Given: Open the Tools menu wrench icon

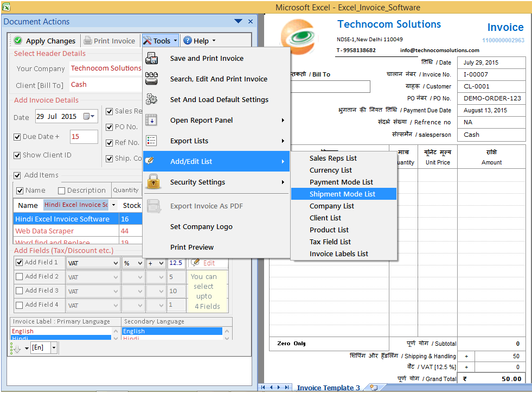Looking at the screenshot, I should (x=148, y=40).
